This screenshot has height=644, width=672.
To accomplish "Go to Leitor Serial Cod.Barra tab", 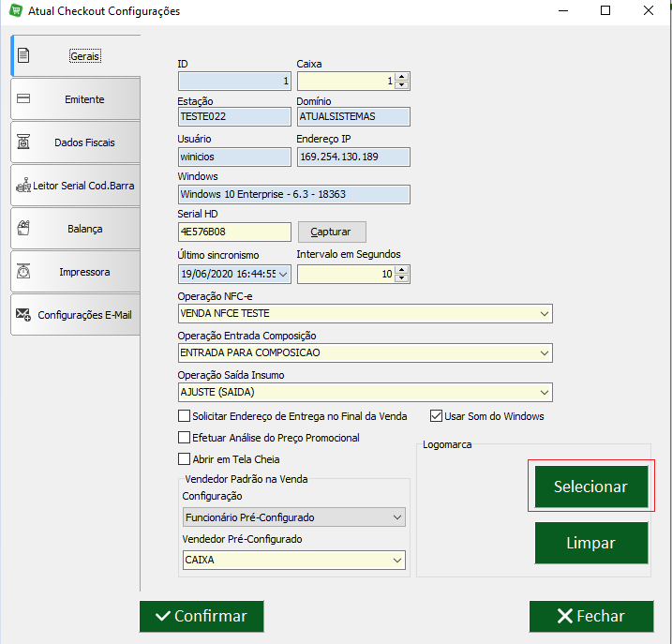I will [x=76, y=186].
